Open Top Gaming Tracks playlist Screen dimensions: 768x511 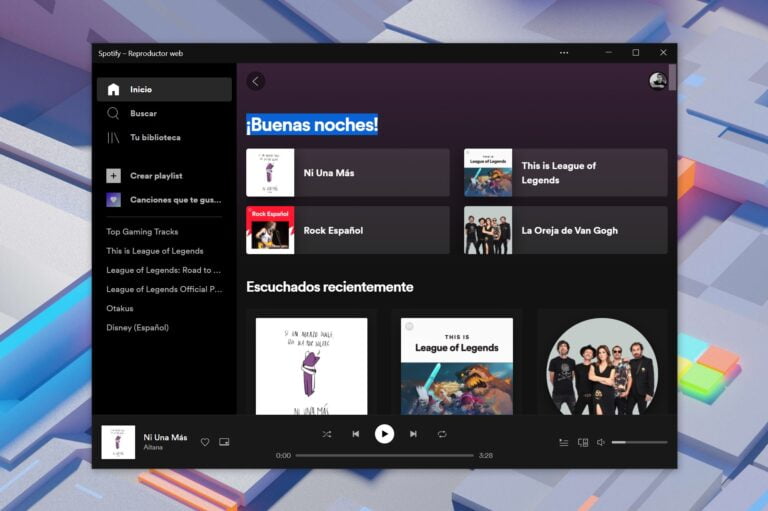[x=142, y=231]
